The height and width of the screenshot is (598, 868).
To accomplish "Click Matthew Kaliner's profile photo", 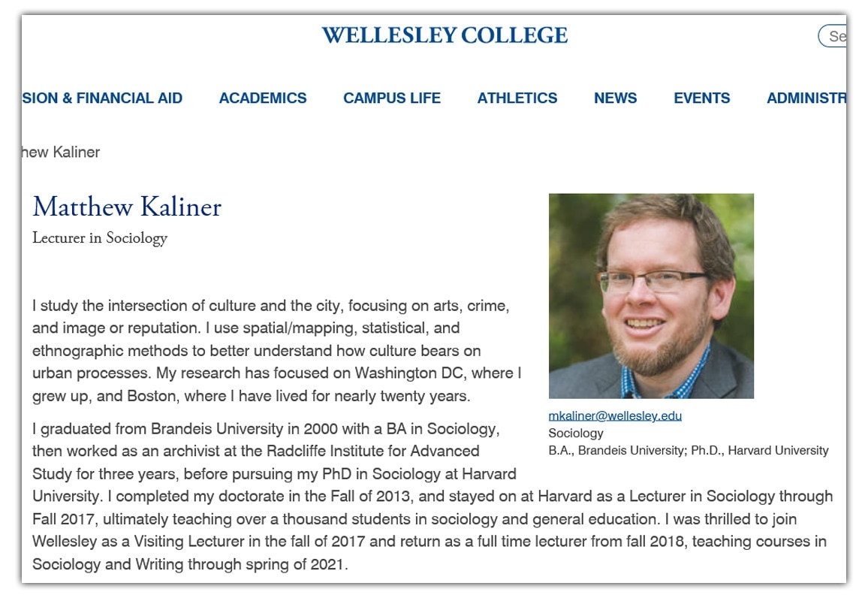I will [651, 296].
